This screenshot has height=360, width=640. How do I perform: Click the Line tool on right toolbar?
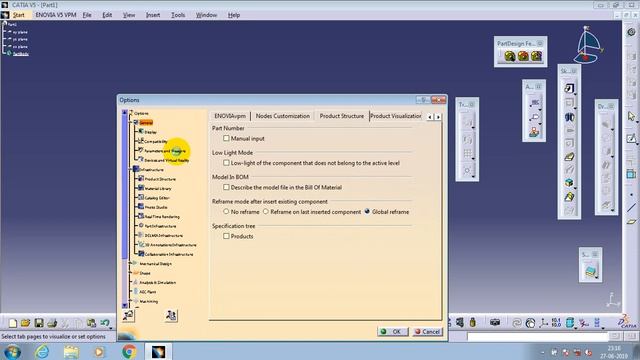click(x=631, y=208)
